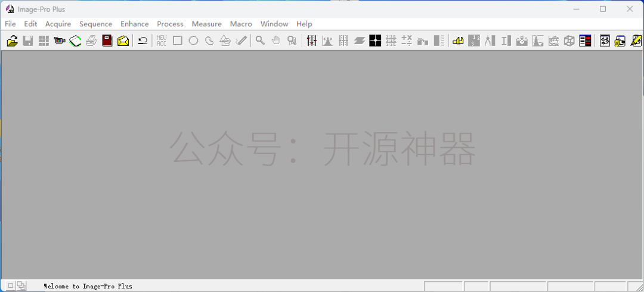Start capture with the video camera icon
The width and height of the screenshot is (644, 292).
point(60,41)
